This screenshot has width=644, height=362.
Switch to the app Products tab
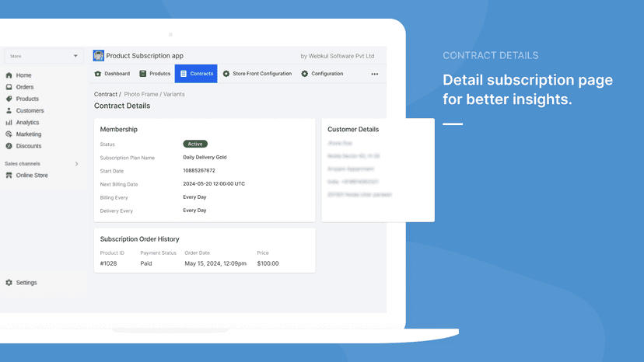pos(155,74)
